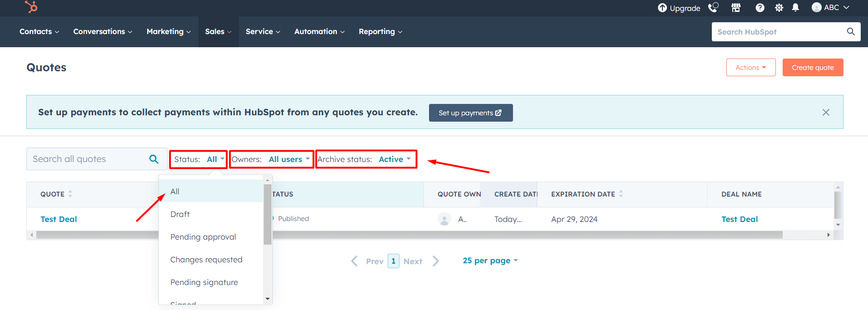Open the Conversations menu
Image resolution: width=868 pixels, height=310 pixels.
click(103, 32)
